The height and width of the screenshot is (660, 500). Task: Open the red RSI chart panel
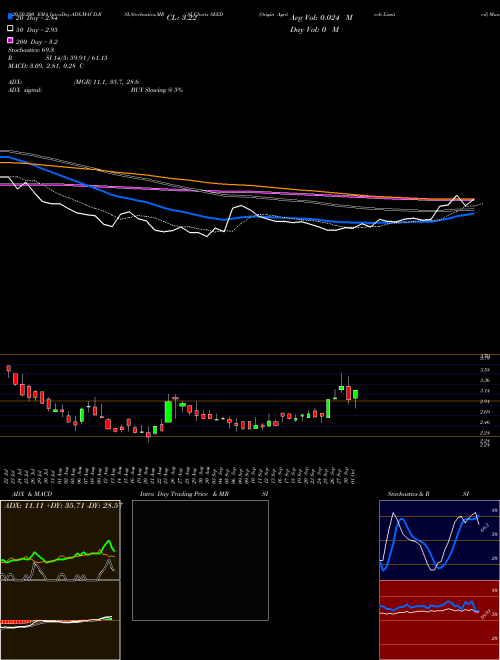click(x=439, y=620)
